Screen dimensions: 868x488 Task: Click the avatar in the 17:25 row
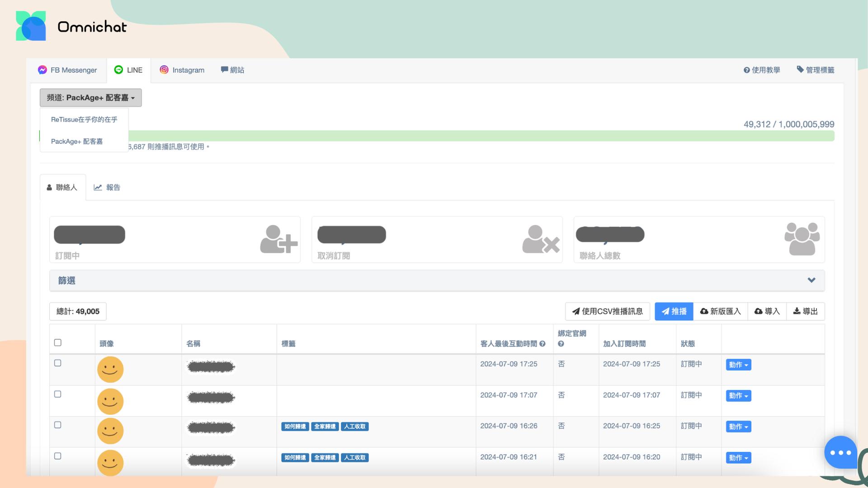pyautogui.click(x=110, y=370)
